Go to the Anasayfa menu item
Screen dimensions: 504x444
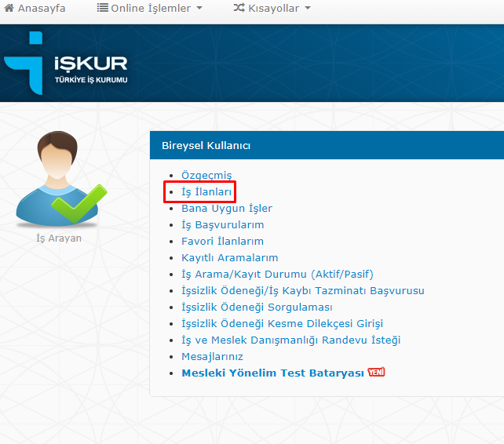(42, 9)
